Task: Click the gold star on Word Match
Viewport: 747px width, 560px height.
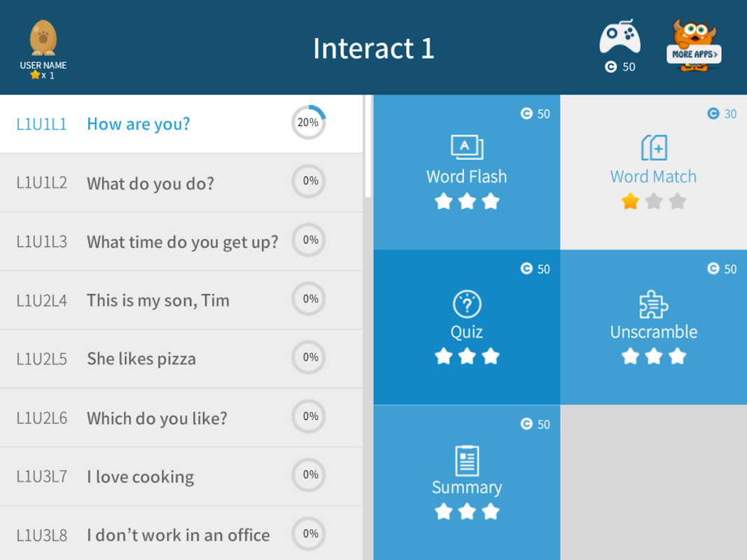Action: click(x=630, y=202)
